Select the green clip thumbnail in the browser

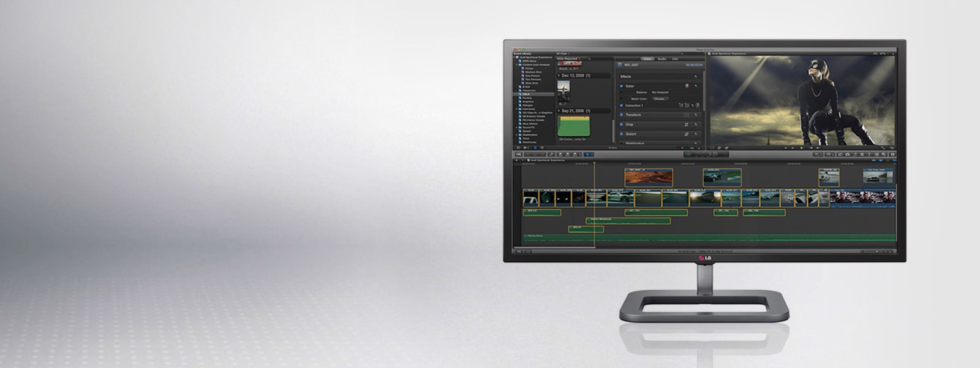point(574,126)
